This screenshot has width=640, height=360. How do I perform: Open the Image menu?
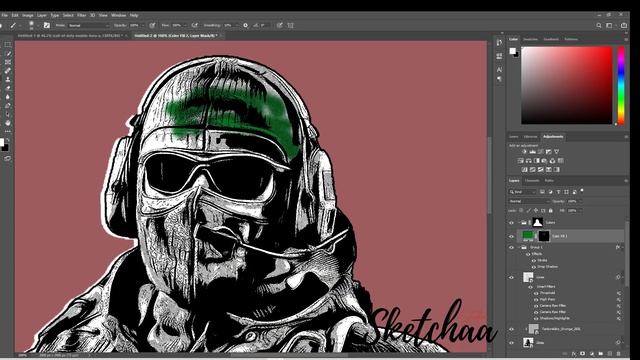28,15
